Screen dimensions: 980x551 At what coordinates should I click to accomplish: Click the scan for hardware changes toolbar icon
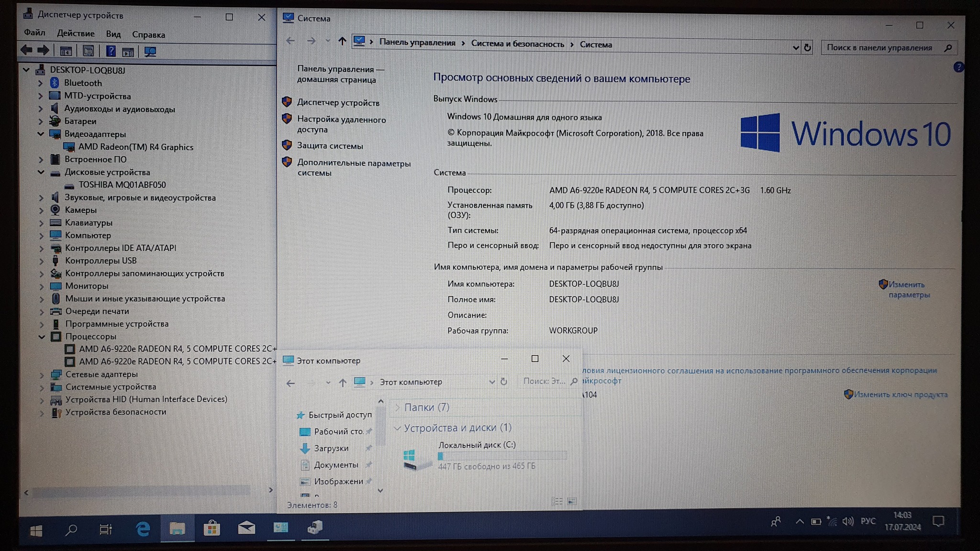click(150, 51)
